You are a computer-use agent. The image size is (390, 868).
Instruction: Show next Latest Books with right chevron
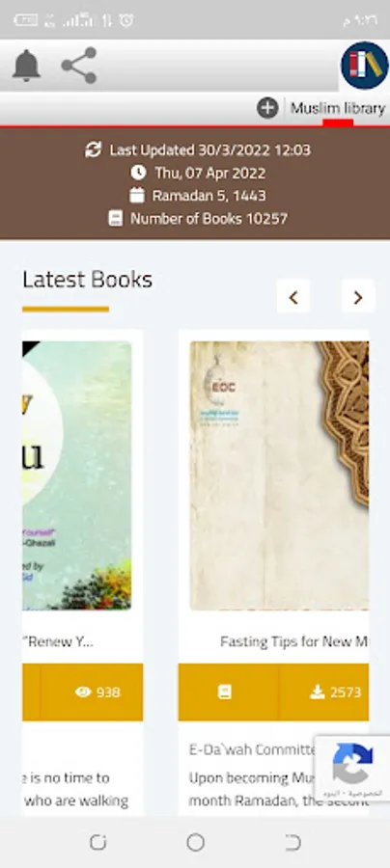[x=358, y=298]
